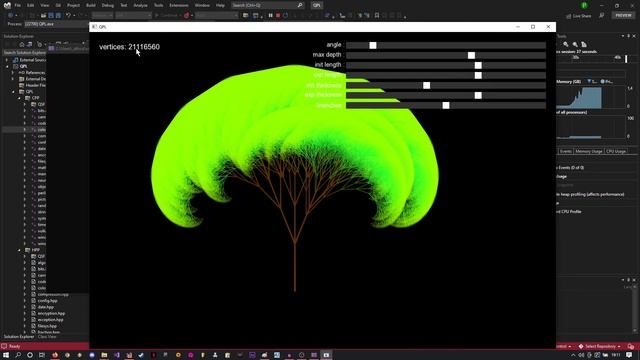Adjust the angle slider handle
Screen dimensions: 640x360
373,45
